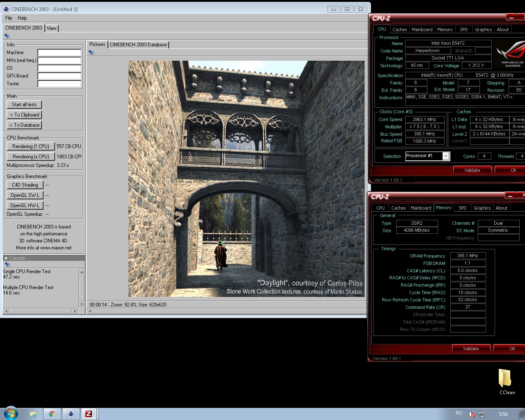Open the SPD tab in upper CPU-Z window

[464, 30]
